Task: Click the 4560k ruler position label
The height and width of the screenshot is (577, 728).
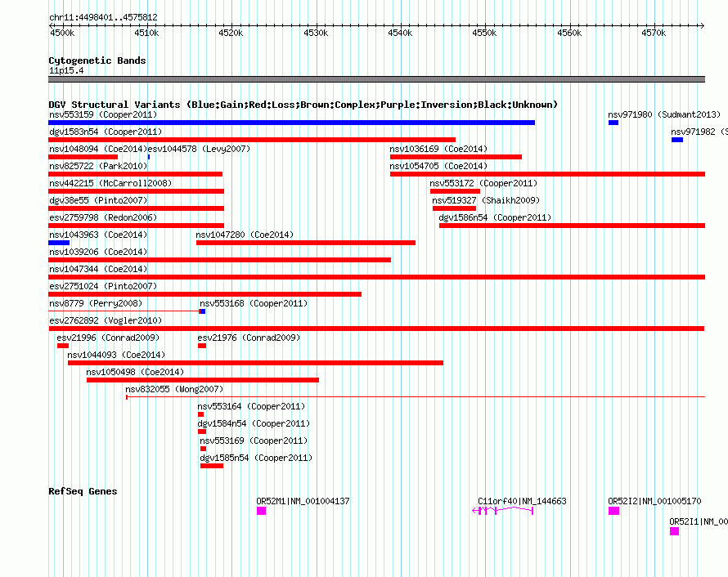Action: click(569, 33)
